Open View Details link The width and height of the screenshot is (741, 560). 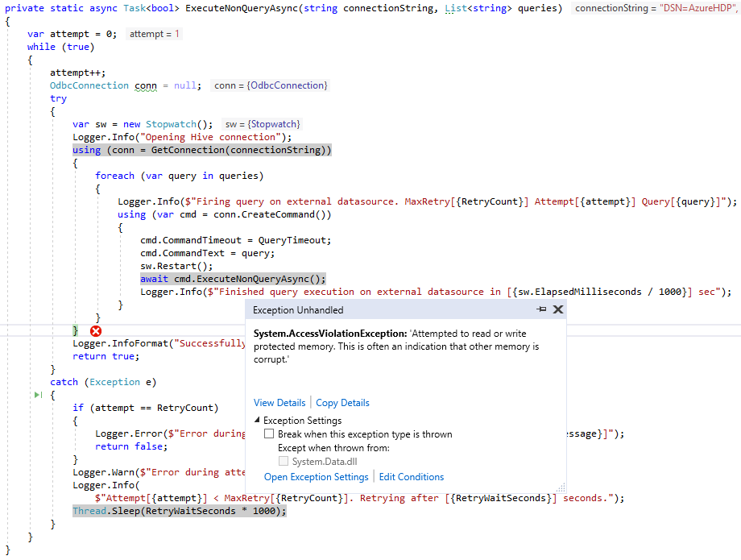click(279, 403)
